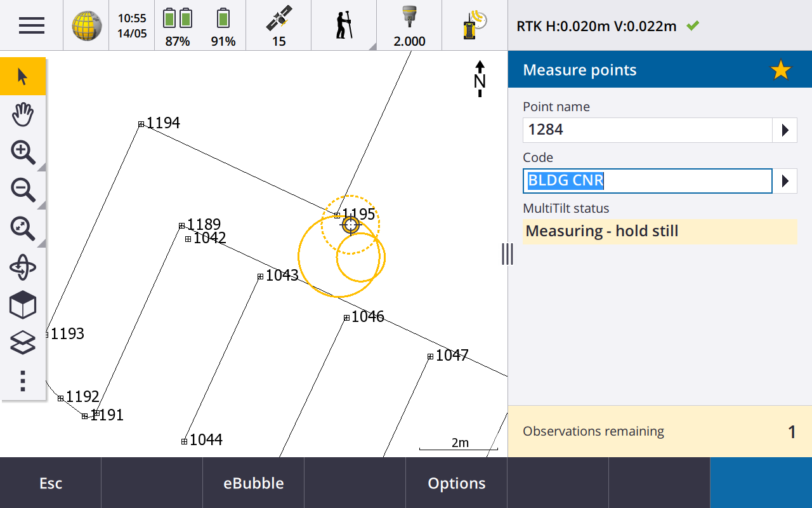812x508 pixels.
Task: Open the Code field arrow dropdown
Action: pos(785,181)
